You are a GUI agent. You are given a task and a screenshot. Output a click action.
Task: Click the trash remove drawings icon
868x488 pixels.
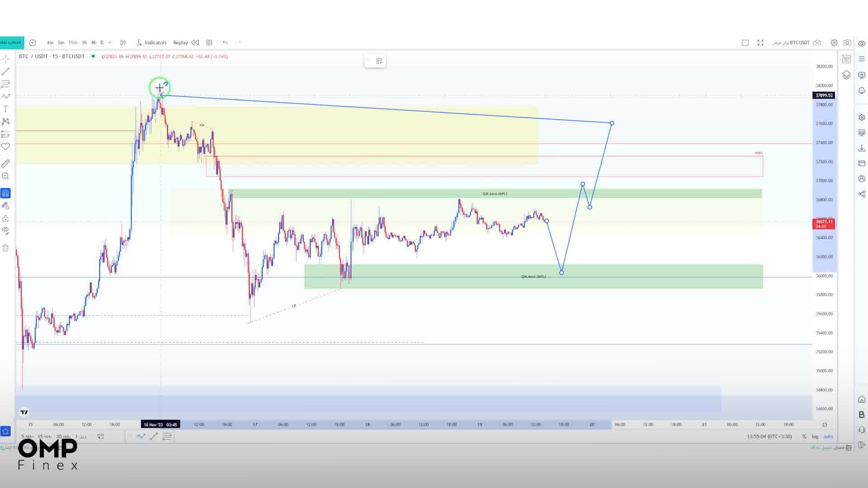6,248
